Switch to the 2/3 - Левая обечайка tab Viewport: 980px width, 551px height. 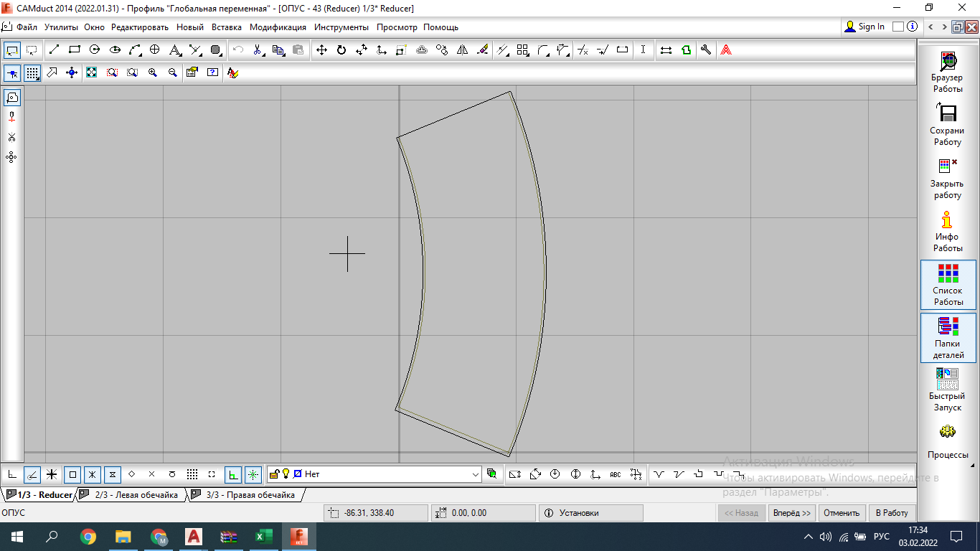pyautogui.click(x=136, y=495)
